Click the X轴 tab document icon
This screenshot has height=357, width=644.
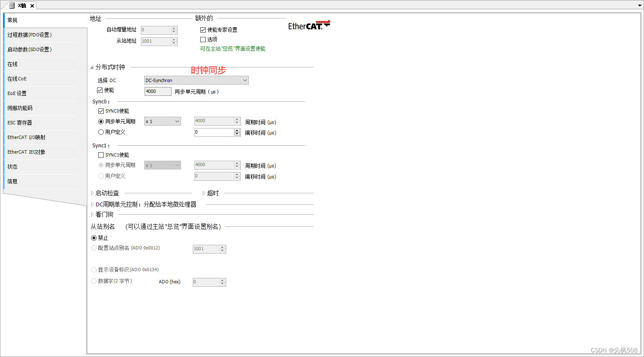click(x=12, y=5)
